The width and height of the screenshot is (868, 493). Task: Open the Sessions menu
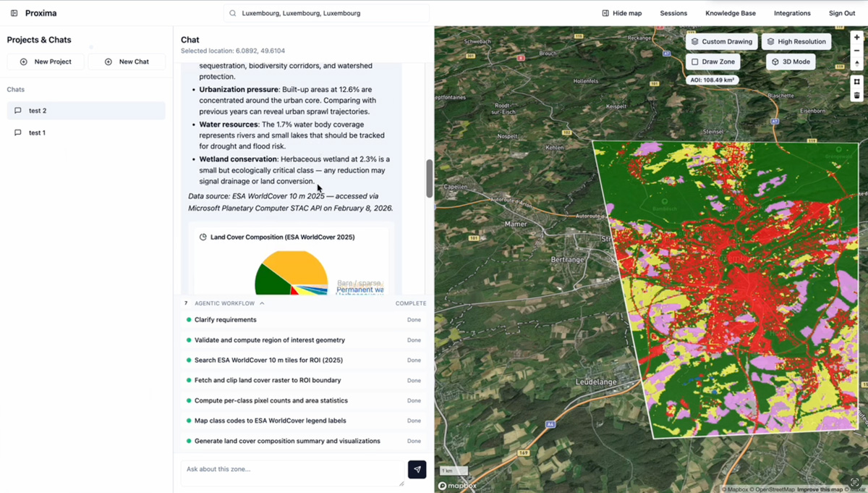click(673, 13)
